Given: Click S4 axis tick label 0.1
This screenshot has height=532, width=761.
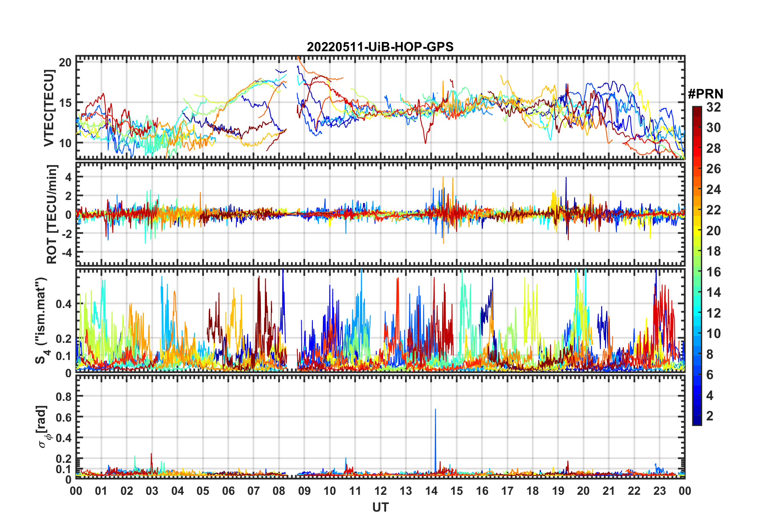Looking at the screenshot, I should coord(64,356).
